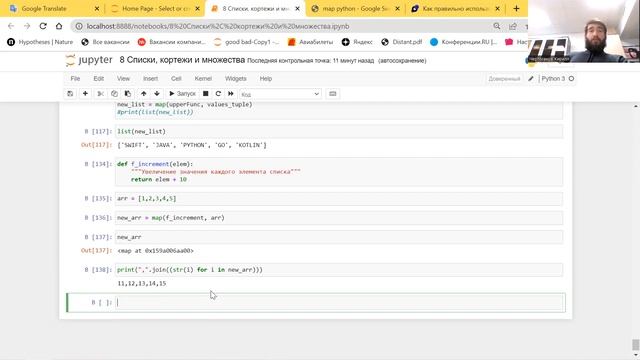
Task: Close the map python tab
Action: (x=398, y=9)
